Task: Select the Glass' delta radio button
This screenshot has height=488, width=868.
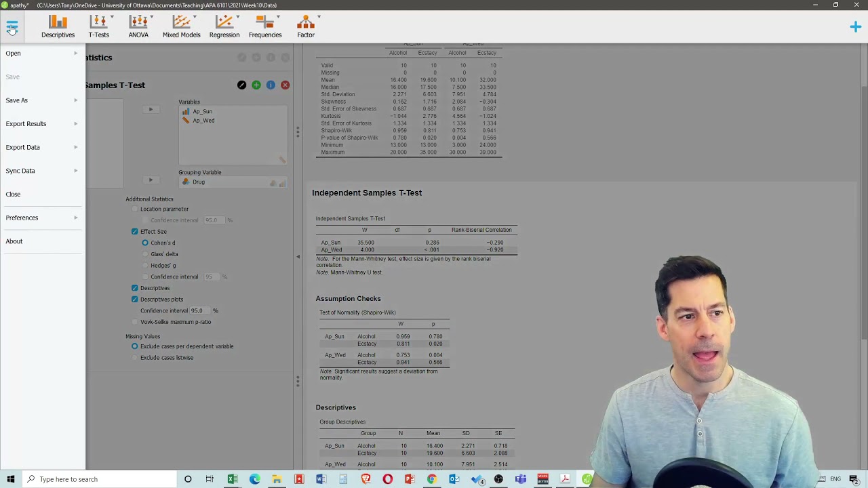Action: [x=145, y=254]
